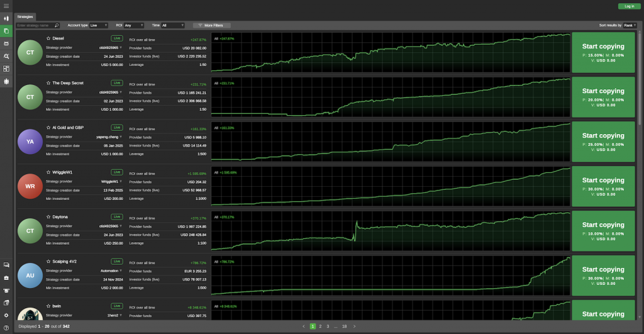644x334 pixels.
Task: Click the YA avatar of AI Gold and GBP
Action: coord(30,142)
